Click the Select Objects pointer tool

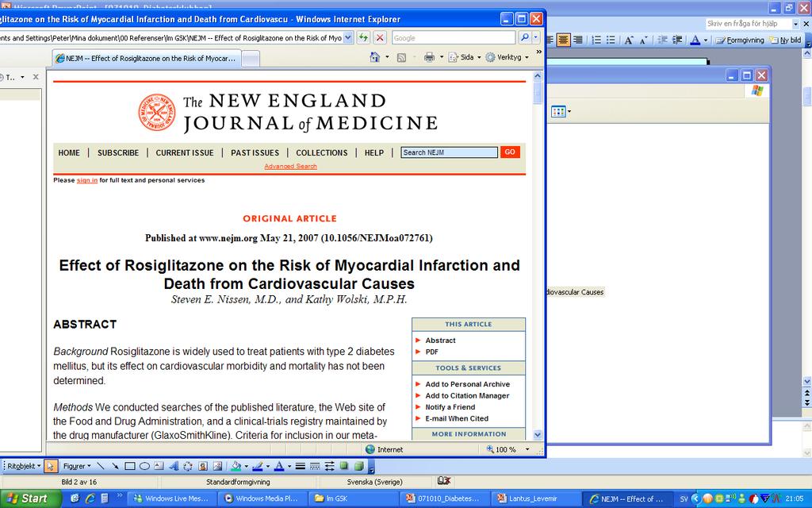[x=51, y=466]
